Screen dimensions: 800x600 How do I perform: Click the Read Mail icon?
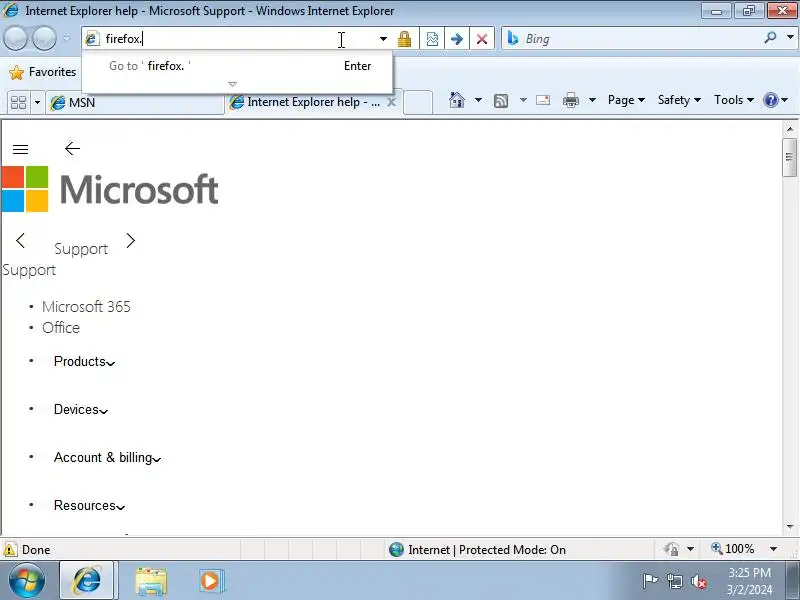[x=543, y=100]
